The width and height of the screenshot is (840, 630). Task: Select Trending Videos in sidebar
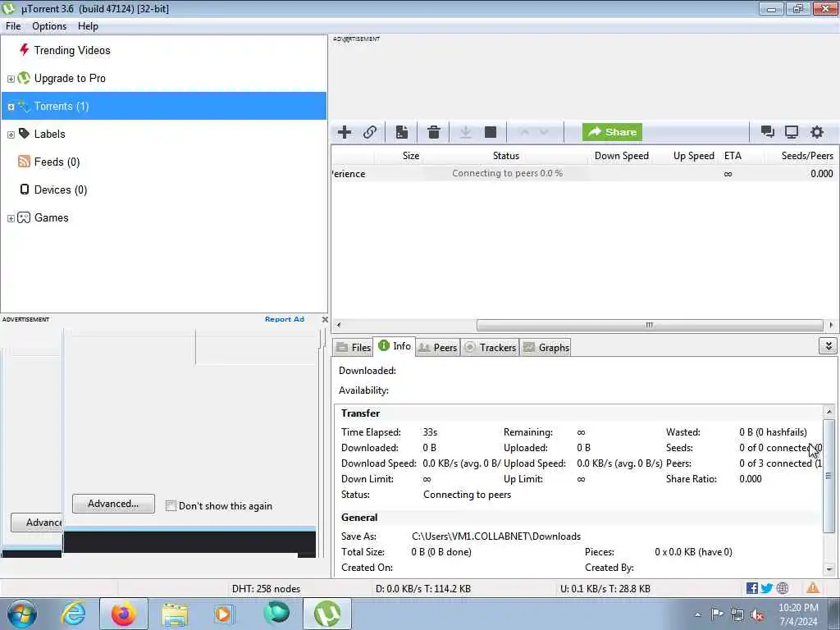click(72, 50)
